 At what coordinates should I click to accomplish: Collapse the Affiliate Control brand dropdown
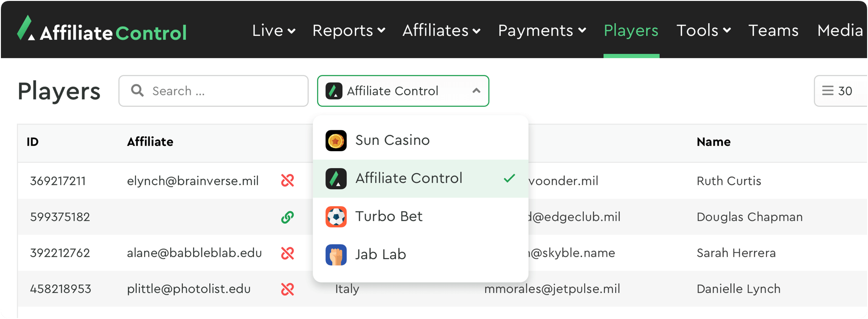476,91
